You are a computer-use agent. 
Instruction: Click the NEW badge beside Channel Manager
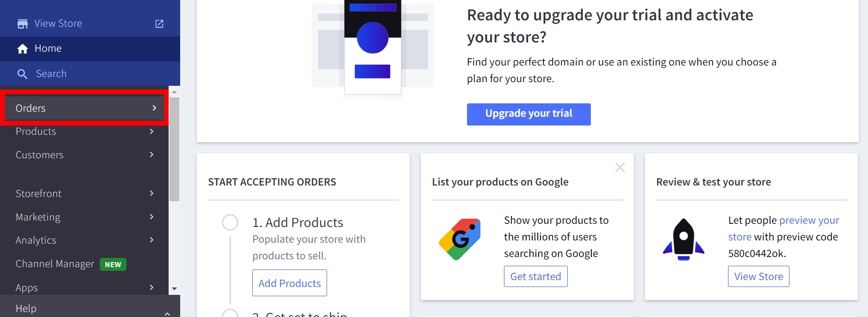(x=113, y=264)
